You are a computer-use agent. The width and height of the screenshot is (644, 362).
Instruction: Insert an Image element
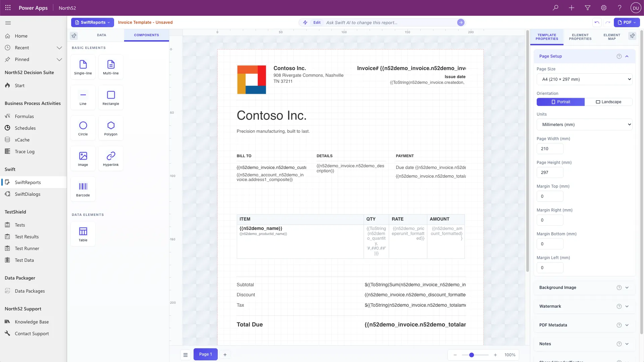coord(83,159)
